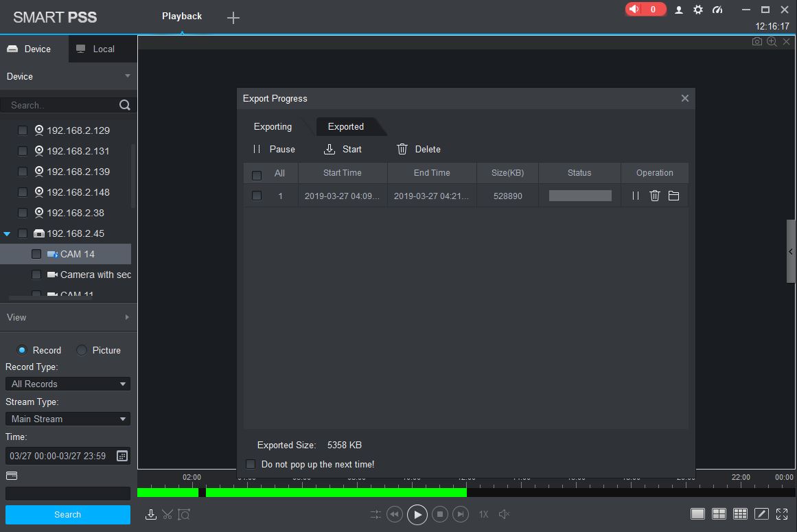The image size is (797, 532).
Task: Click the area search icon in bottom toolbar
Action: pyautogui.click(x=184, y=514)
